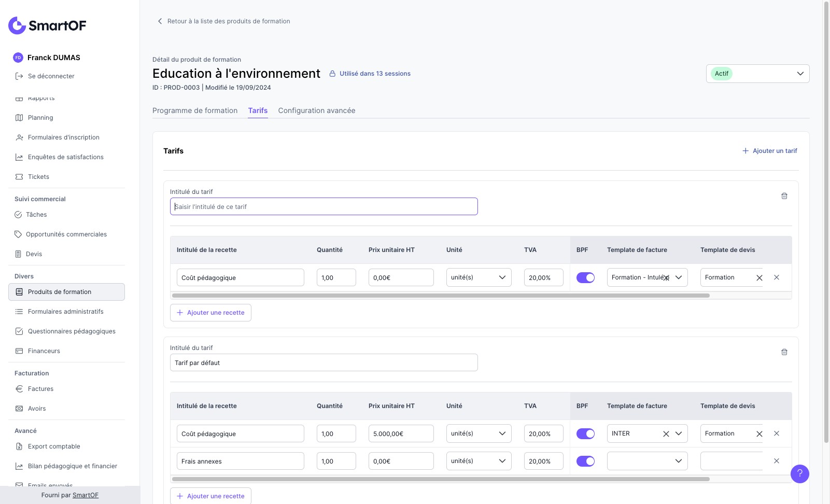Go to Export comptable in sidebar

click(54, 446)
